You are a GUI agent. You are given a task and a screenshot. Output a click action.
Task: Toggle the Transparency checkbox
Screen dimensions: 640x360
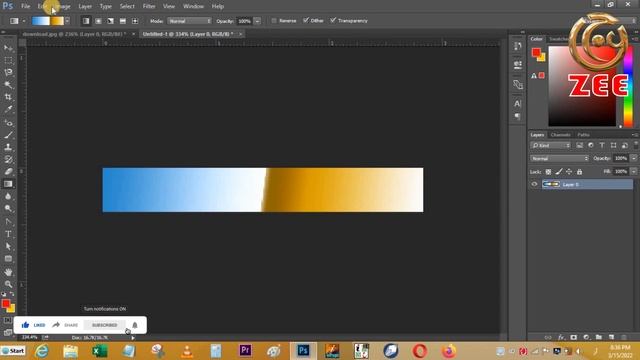[x=333, y=20]
